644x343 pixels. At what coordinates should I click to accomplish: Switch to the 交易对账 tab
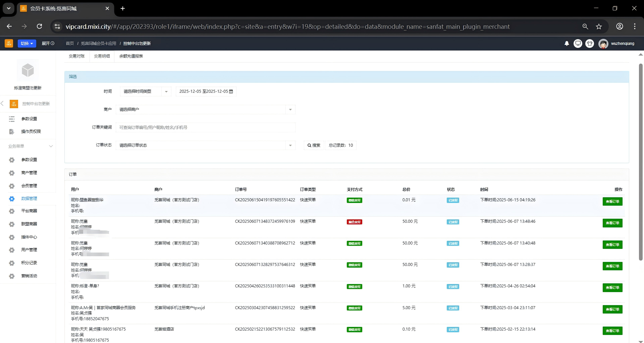[77, 56]
